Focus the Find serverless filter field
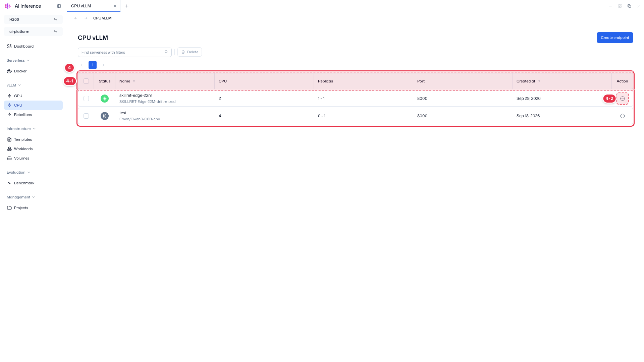644x362 pixels. click(125, 52)
